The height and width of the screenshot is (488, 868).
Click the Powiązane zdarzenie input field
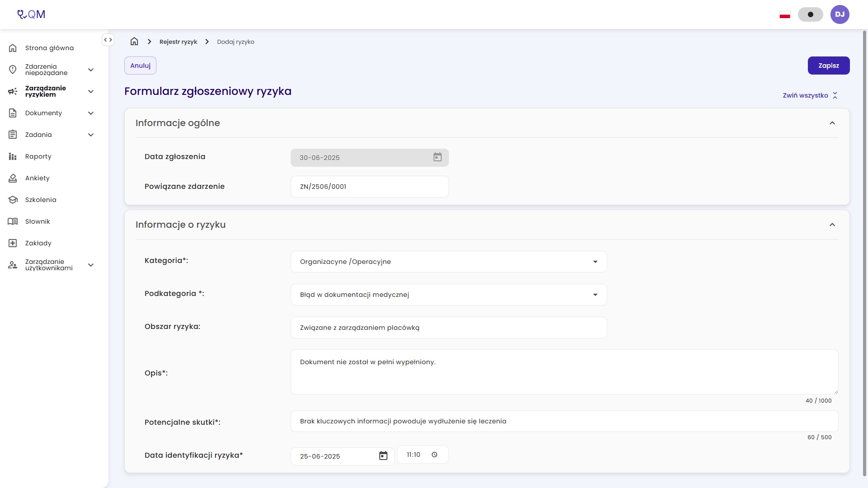(x=369, y=187)
